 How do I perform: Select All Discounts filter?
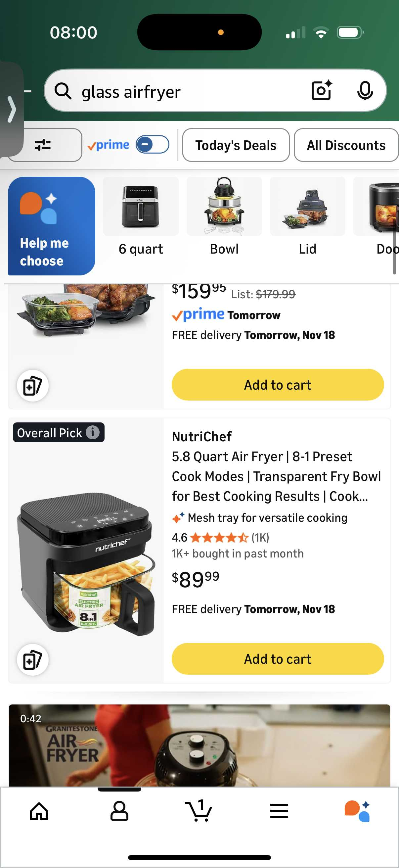(x=346, y=145)
